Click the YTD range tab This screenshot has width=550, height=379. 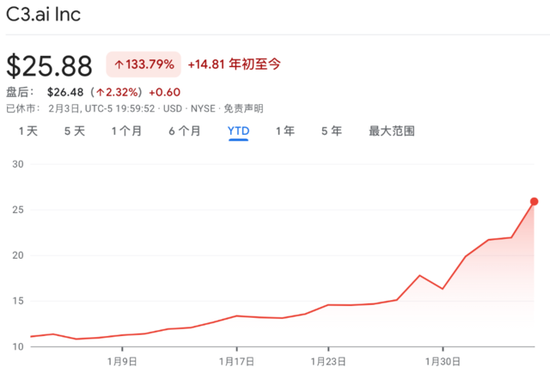(x=239, y=131)
